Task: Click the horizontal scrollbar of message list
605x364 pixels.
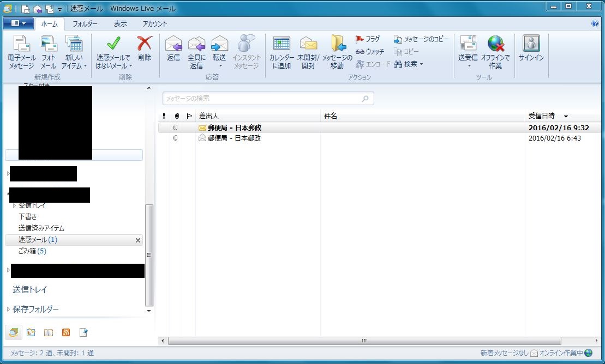Action: tap(364, 341)
